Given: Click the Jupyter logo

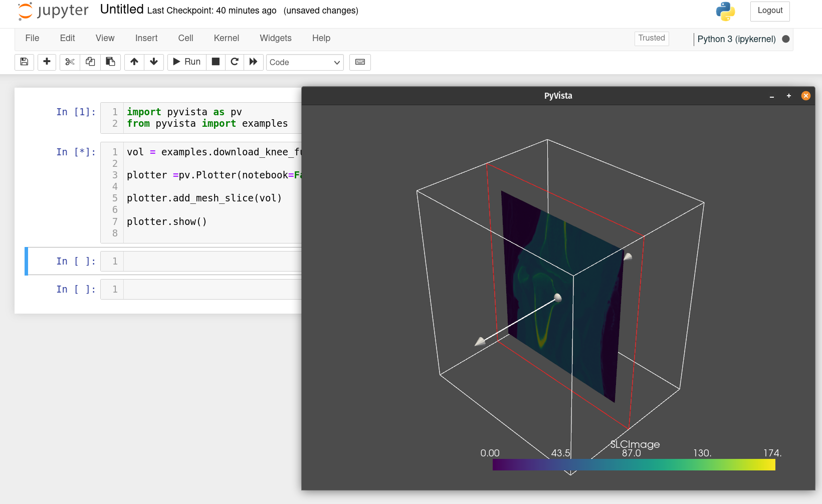Looking at the screenshot, I should tap(53, 11).
